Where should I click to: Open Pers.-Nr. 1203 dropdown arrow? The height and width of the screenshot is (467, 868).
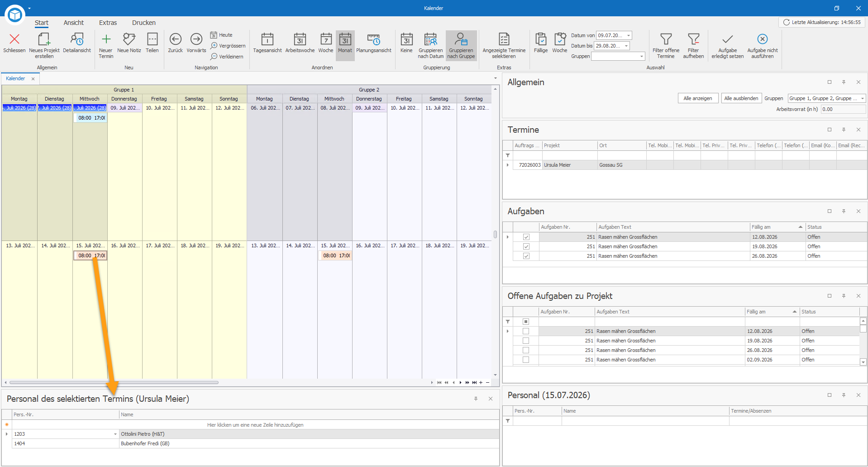click(115, 434)
